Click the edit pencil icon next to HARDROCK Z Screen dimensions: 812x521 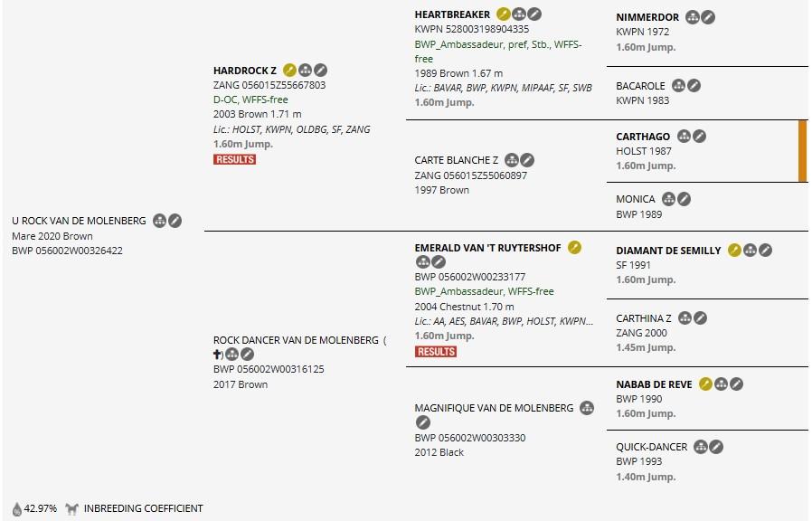click(x=321, y=70)
